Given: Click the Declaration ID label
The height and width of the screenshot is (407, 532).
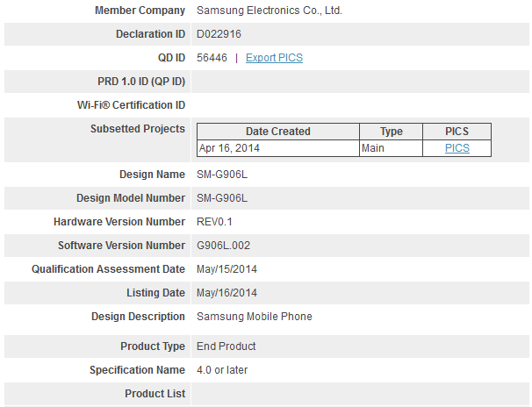Looking at the screenshot, I should tap(150, 34).
